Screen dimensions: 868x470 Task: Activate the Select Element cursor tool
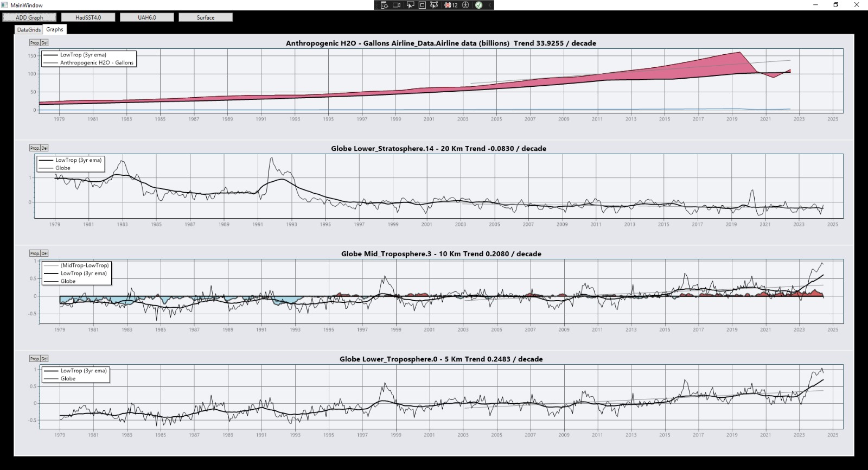point(410,5)
